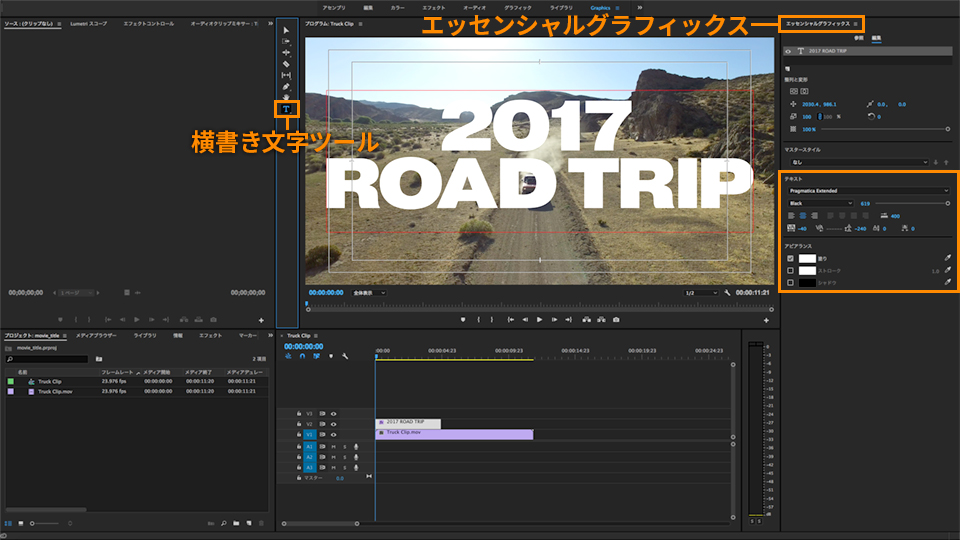This screenshot has height=540, width=960.
Task: Switch to Assembly workspace tab
Action: (334, 8)
